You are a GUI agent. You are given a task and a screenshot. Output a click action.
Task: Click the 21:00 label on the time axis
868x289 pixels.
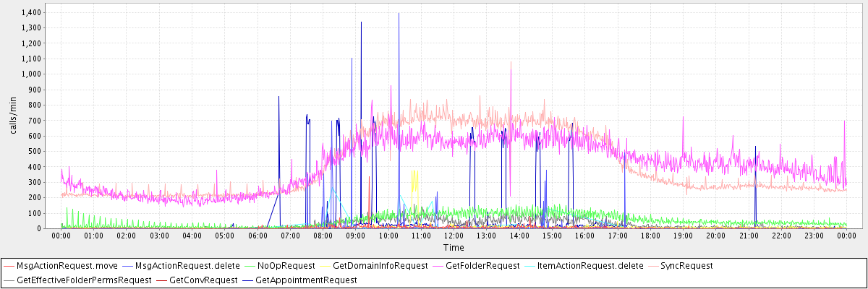749,236
